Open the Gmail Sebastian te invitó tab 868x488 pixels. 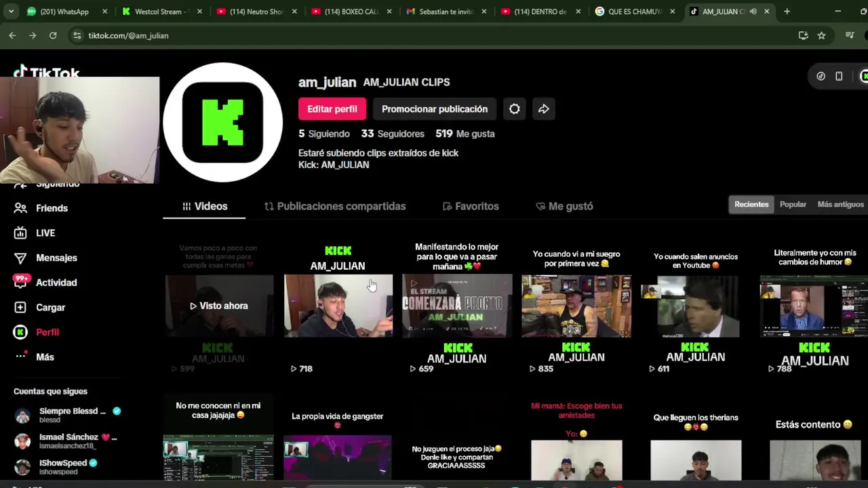pyautogui.click(x=447, y=12)
